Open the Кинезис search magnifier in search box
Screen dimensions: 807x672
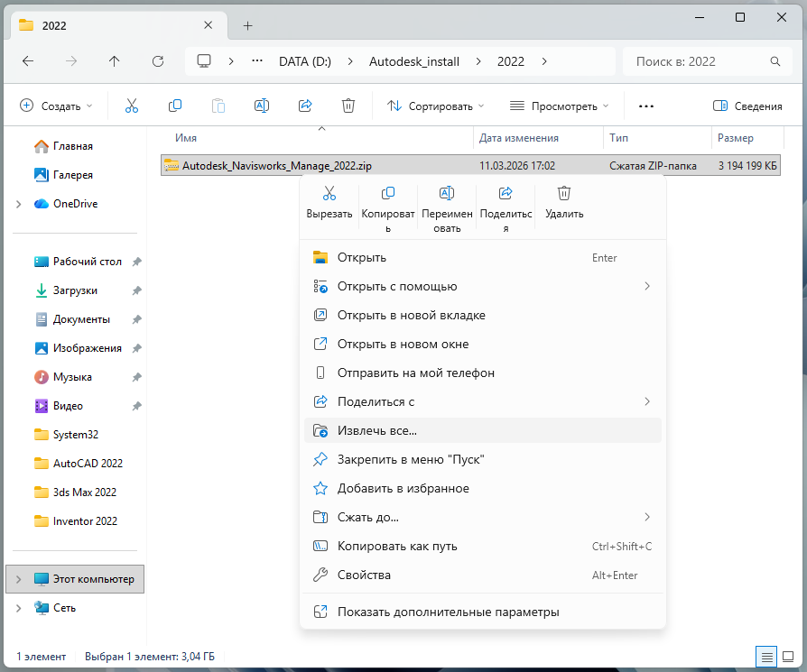click(775, 61)
